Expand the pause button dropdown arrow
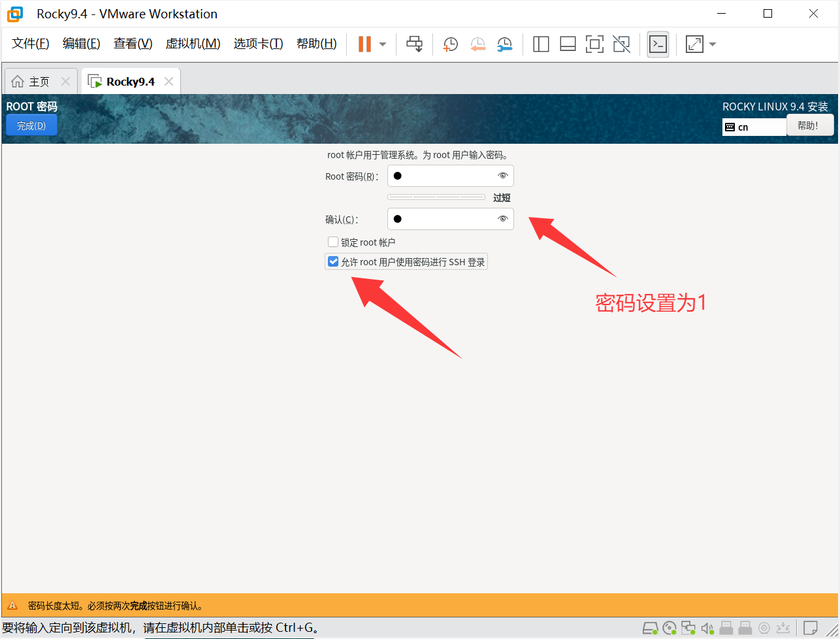Image resolution: width=840 pixels, height=639 pixels. click(x=383, y=44)
